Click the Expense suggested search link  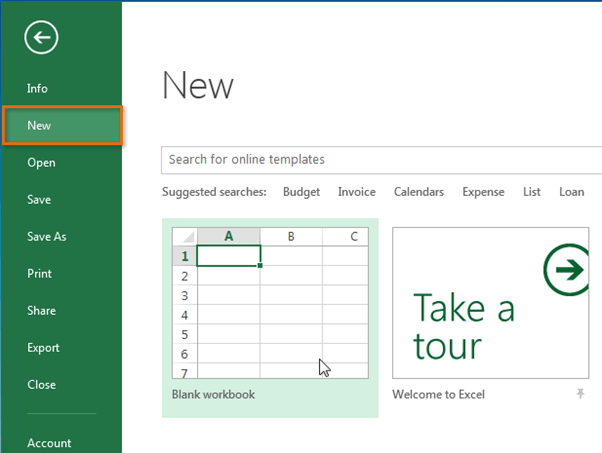483,192
